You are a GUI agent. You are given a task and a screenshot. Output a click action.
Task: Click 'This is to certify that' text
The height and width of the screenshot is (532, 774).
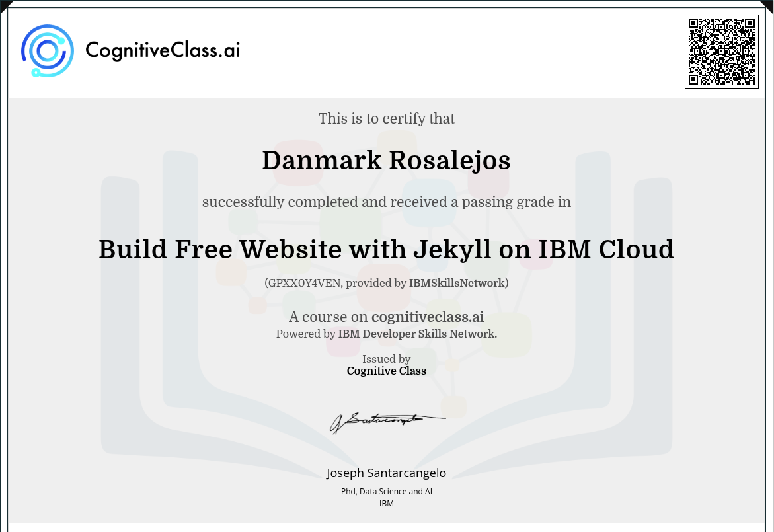point(387,118)
